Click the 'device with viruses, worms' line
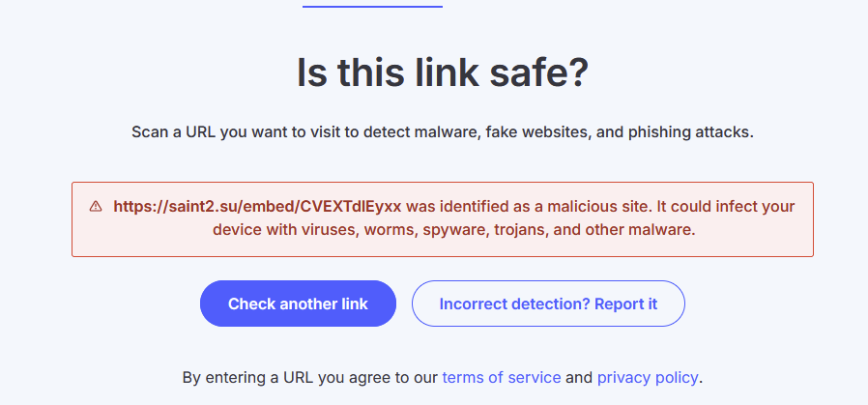This screenshot has height=405, width=868. click(454, 230)
